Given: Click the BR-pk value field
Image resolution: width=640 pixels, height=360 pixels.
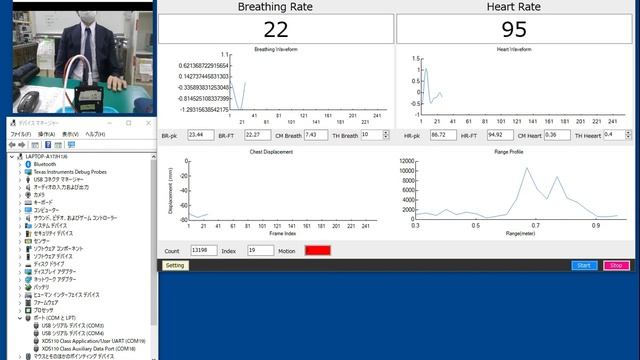Looking at the screenshot, I should (x=201, y=135).
